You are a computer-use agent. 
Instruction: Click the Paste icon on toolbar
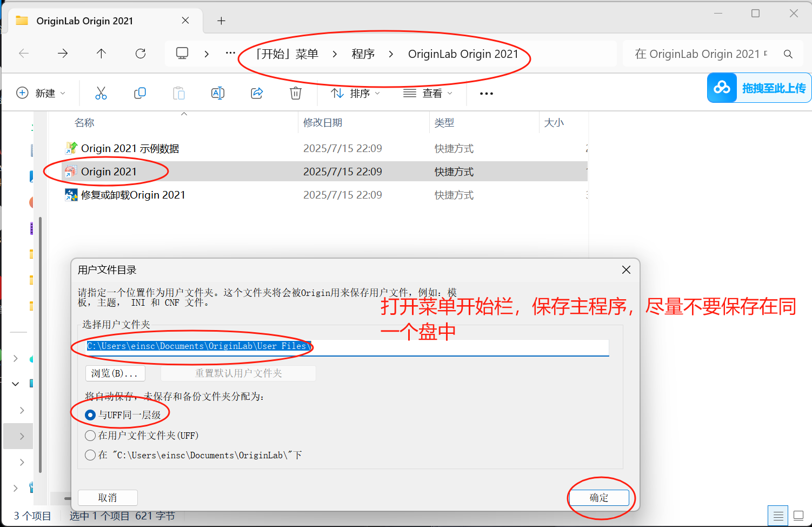179,93
